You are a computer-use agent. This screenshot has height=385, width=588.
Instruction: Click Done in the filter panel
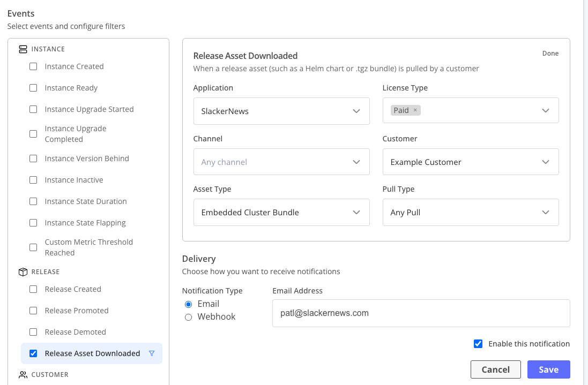tap(550, 54)
